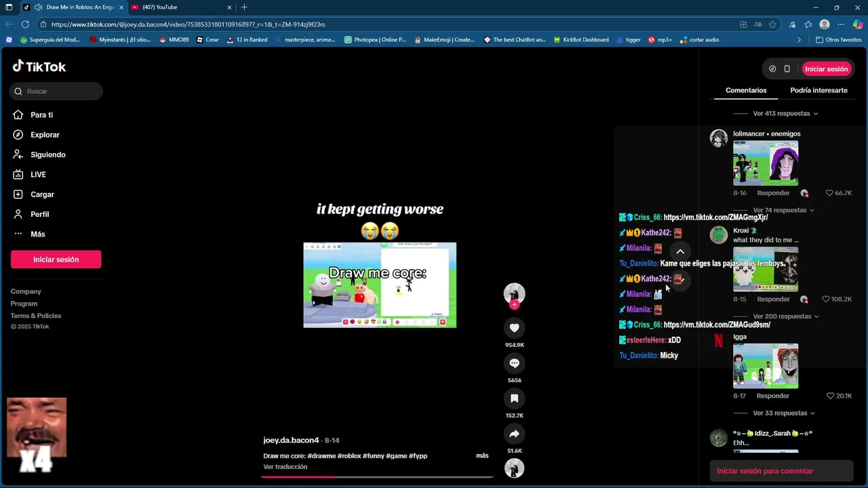
Task: Open the Otros favoritos folder
Action: [838, 40]
